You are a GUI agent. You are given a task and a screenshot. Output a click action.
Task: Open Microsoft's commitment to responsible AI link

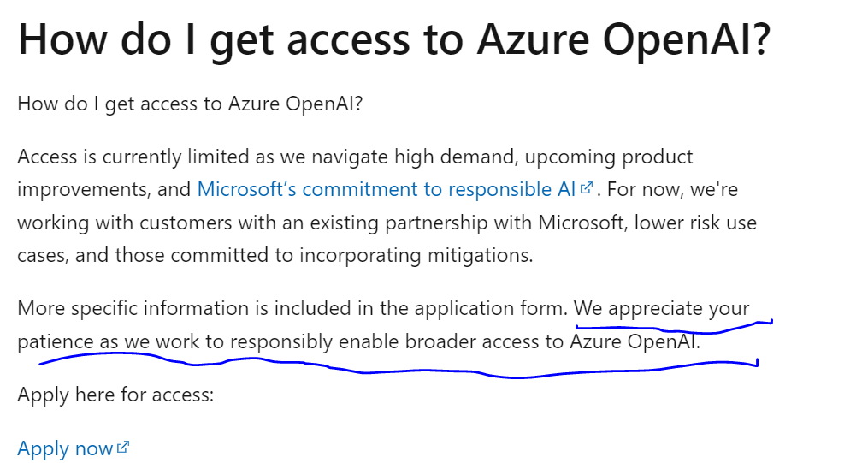(x=387, y=189)
